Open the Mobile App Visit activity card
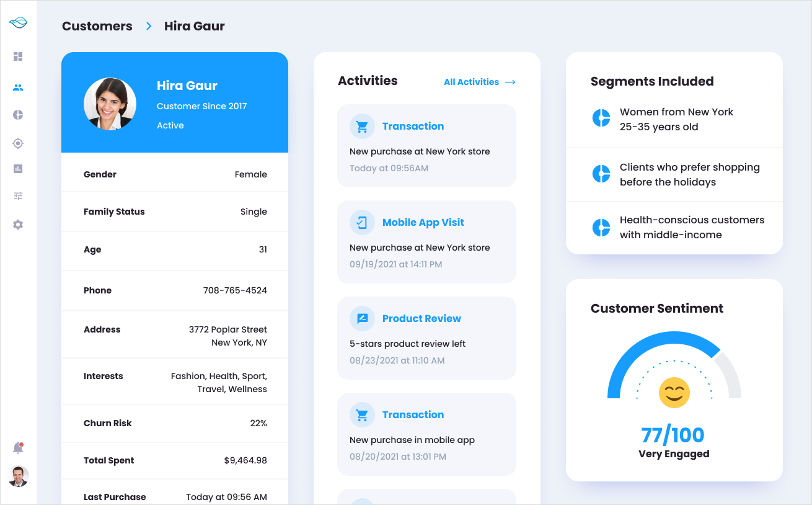The width and height of the screenshot is (812, 505). 426,242
